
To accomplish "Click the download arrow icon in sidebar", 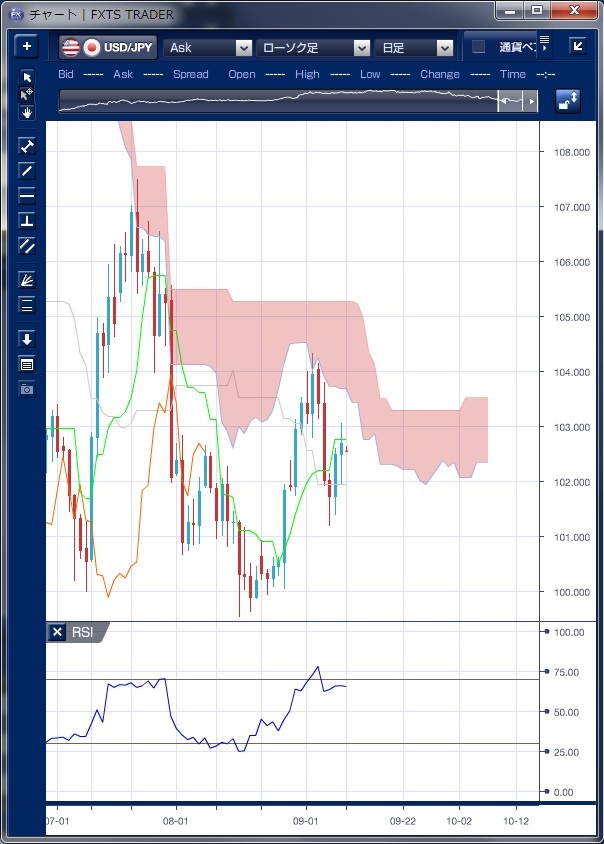I will [x=27, y=339].
